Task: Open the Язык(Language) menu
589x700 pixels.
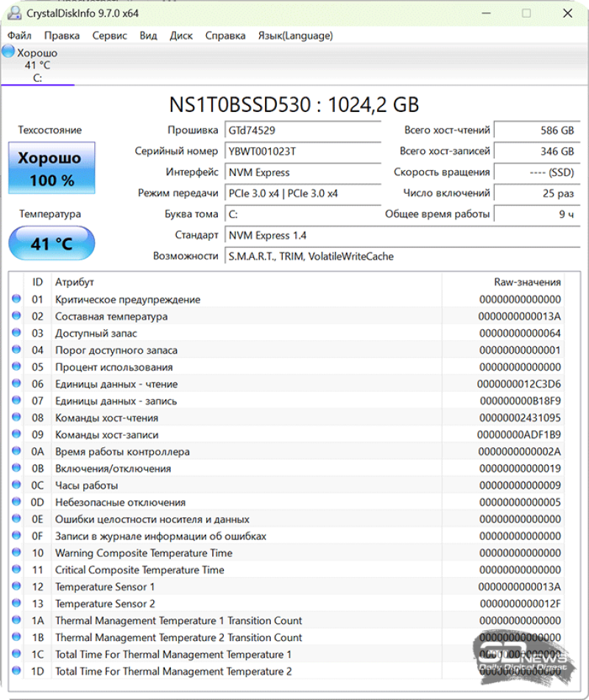Action: point(295,35)
